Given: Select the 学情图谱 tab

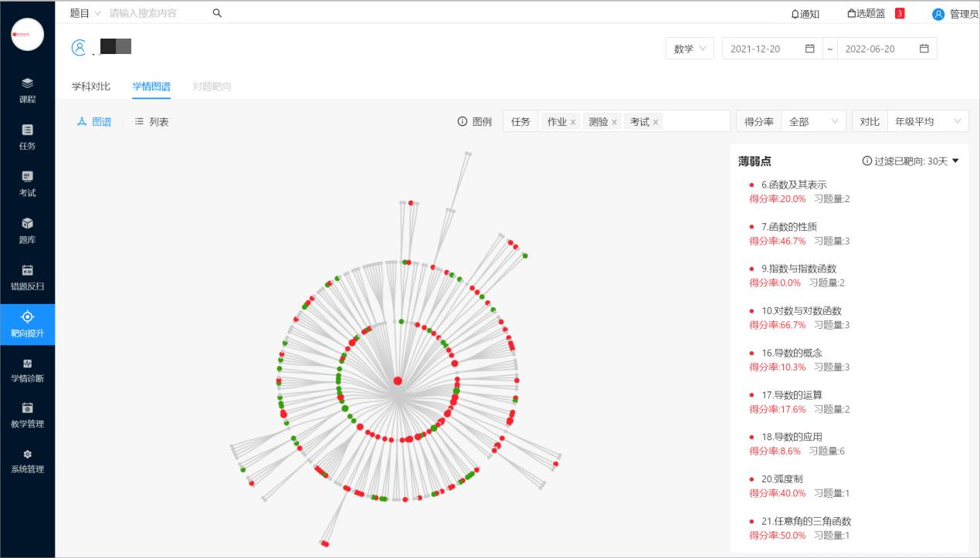Looking at the screenshot, I should click(151, 86).
